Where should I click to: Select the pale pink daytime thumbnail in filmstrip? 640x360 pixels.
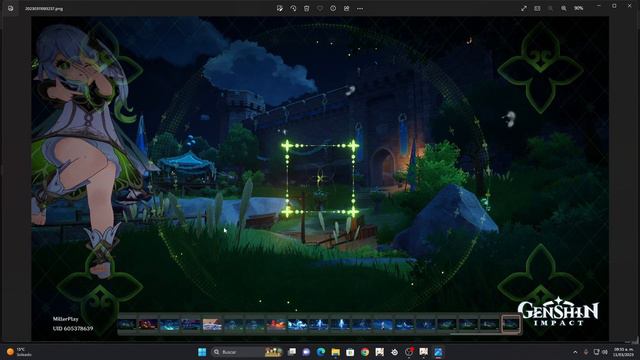point(212,324)
